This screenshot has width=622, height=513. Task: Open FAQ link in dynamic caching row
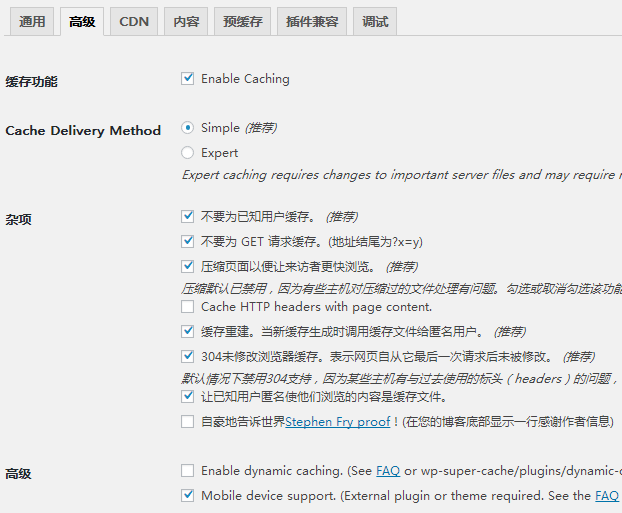pos(388,471)
